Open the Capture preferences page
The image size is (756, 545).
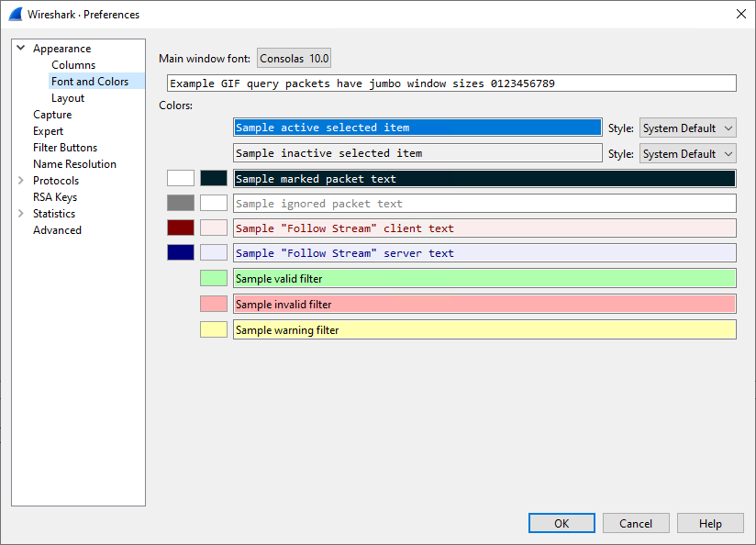point(52,114)
